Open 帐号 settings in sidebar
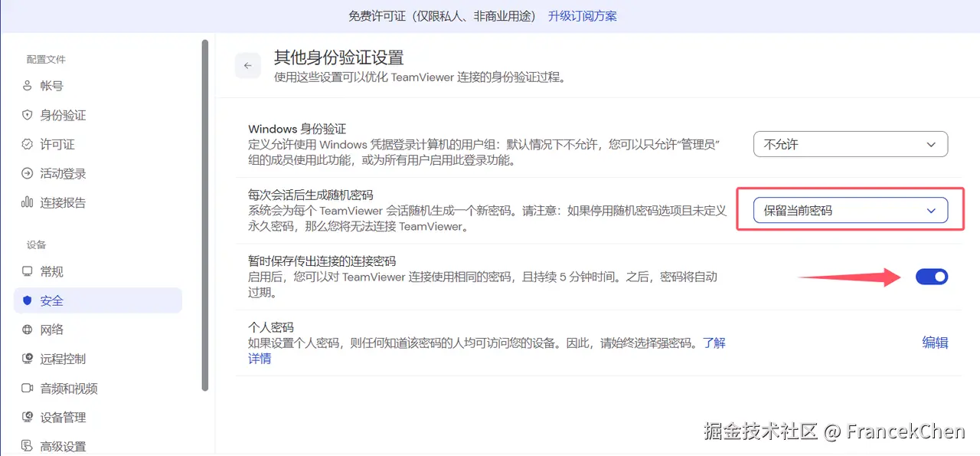Image resolution: width=980 pixels, height=456 pixels. (x=98, y=86)
